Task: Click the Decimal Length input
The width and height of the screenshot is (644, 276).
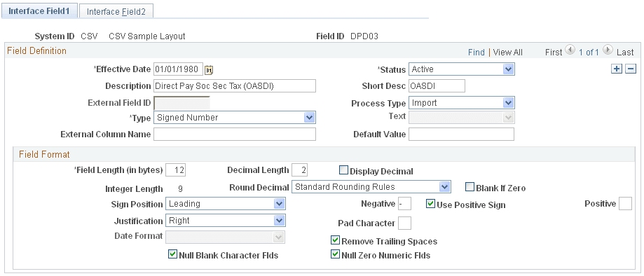Action: click(x=299, y=170)
